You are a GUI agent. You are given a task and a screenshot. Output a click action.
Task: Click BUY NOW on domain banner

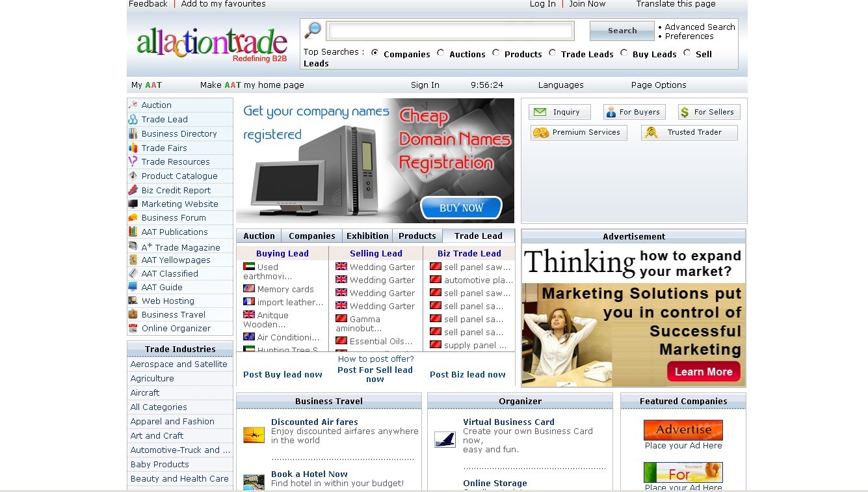click(x=462, y=208)
